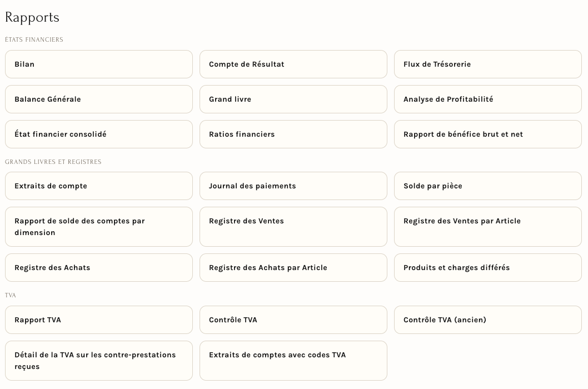This screenshot has width=588, height=389.
Task: Open Ratios financiers report
Action: pyautogui.click(x=293, y=134)
